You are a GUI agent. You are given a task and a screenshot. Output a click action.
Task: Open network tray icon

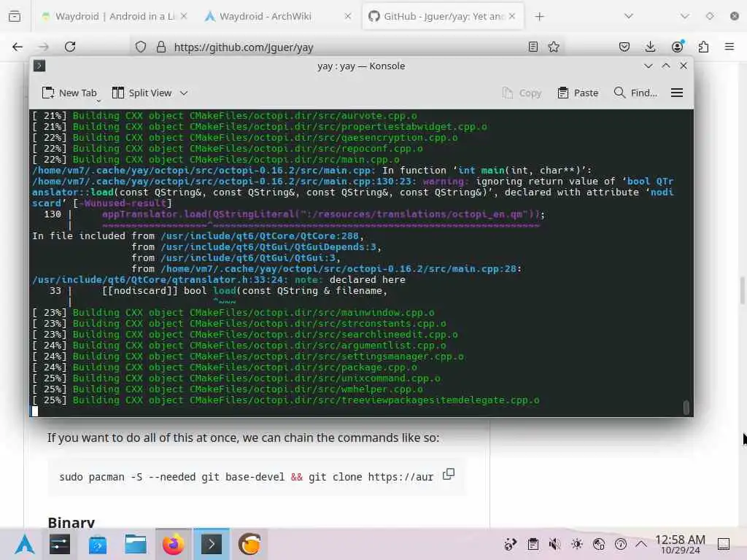(x=599, y=544)
